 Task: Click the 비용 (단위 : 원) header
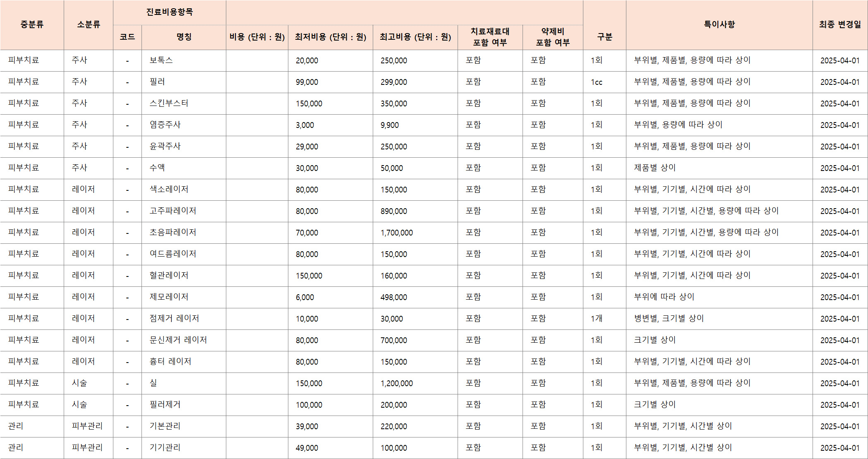pyautogui.click(x=257, y=37)
